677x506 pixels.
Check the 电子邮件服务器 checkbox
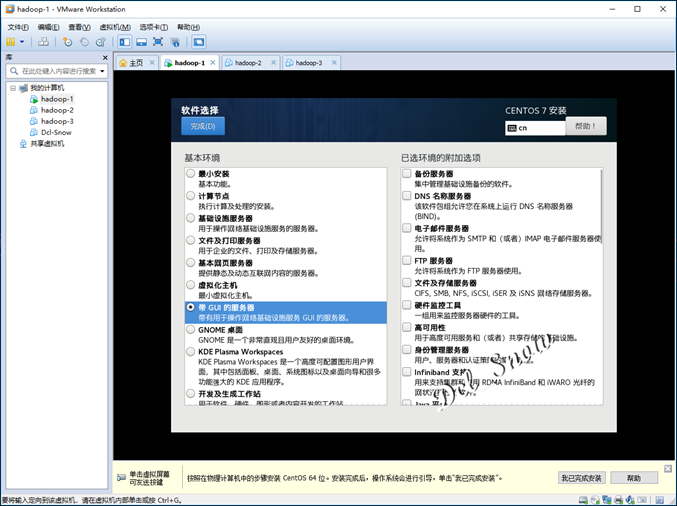pos(407,228)
